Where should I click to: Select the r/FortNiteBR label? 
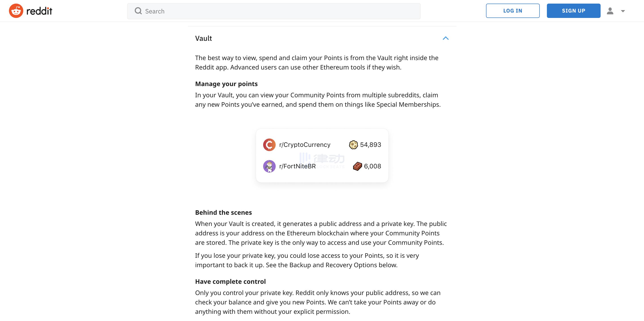[x=297, y=166]
